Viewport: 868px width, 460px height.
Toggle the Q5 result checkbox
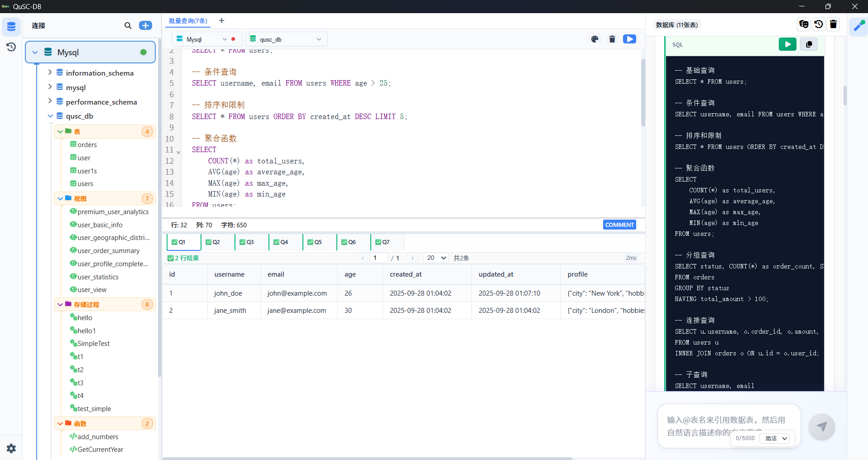[x=310, y=242]
